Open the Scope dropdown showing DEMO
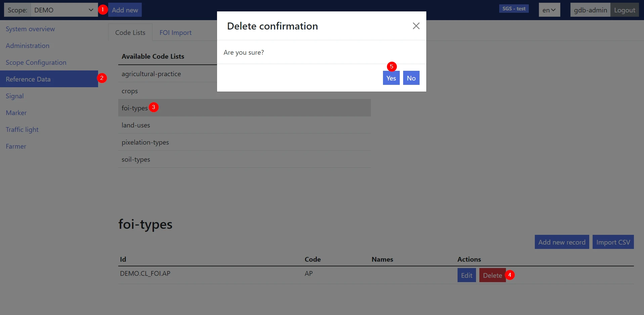The height and width of the screenshot is (315, 644). pos(64,10)
